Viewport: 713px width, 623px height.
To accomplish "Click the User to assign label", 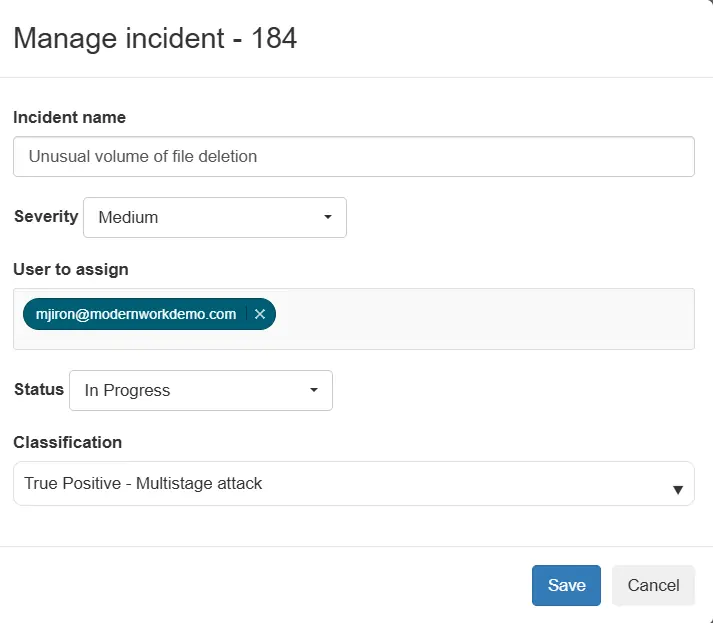I will 71,269.
